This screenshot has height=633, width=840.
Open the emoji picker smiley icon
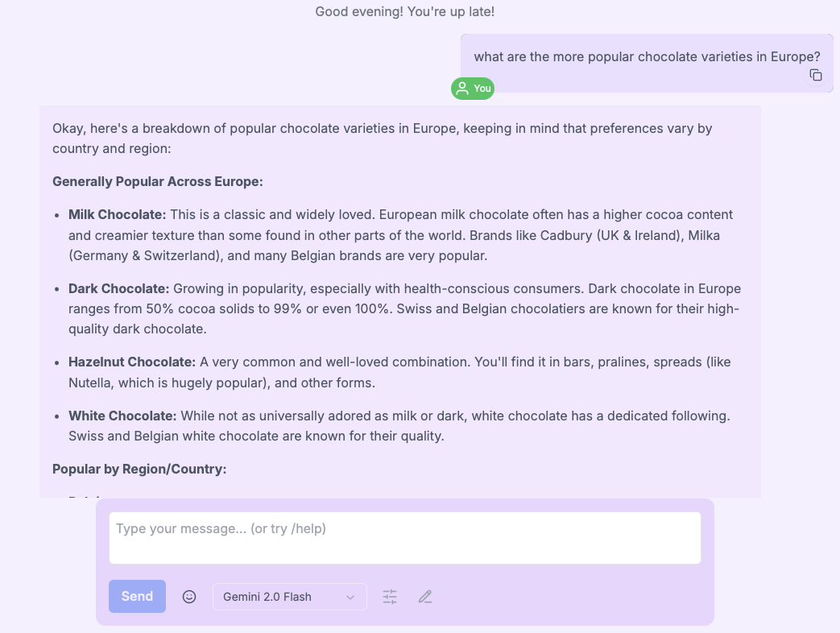(189, 597)
